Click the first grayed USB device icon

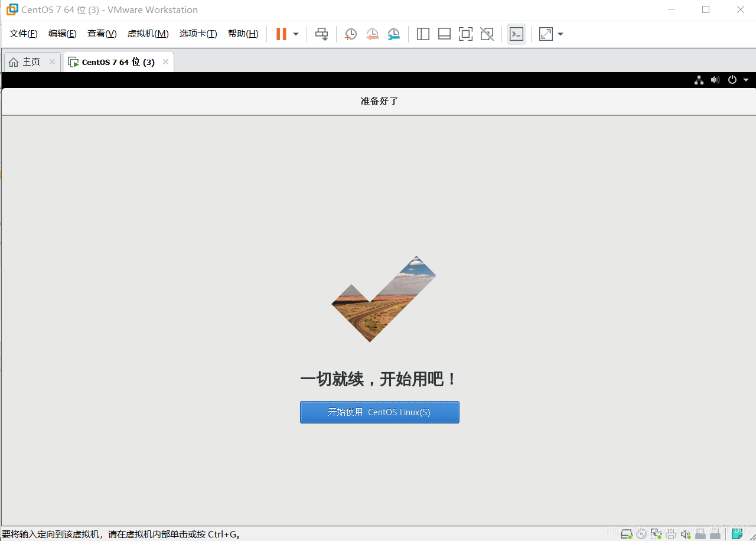[x=700, y=534]
